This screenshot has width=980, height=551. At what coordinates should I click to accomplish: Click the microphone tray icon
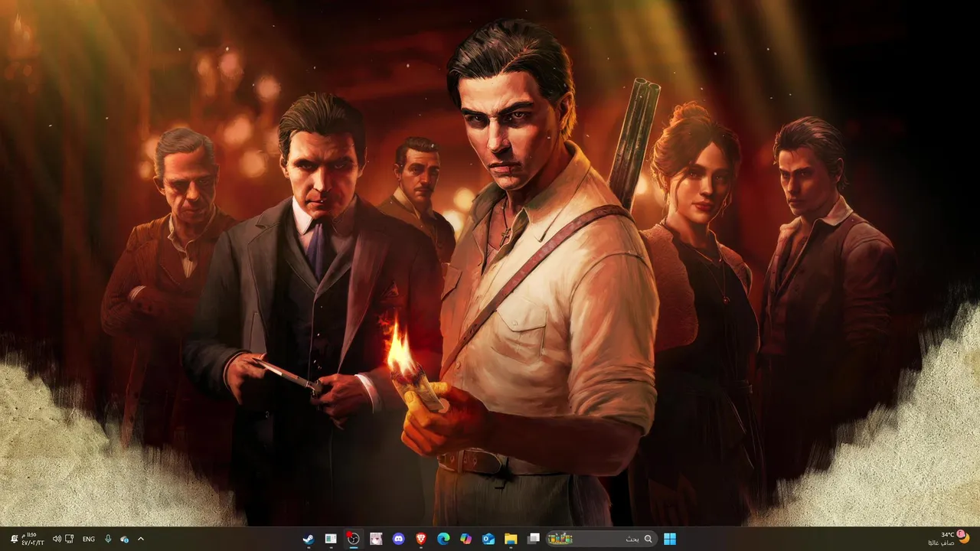coord(108,539)
